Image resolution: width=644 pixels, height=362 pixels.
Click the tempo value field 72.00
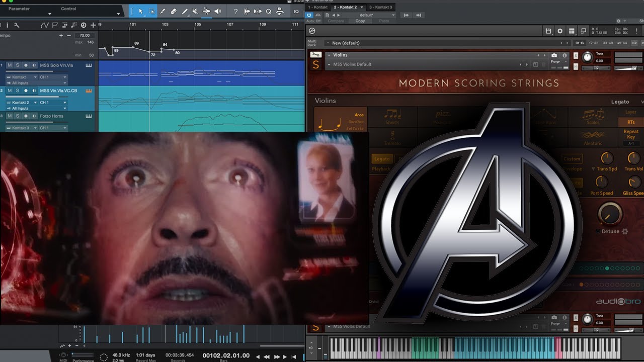84,36
